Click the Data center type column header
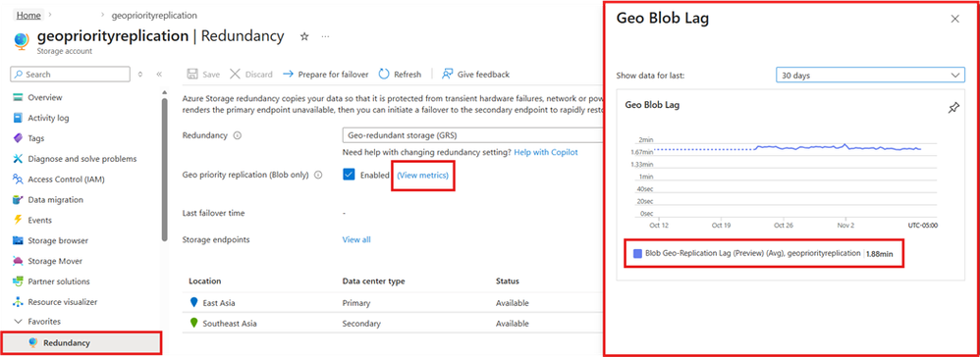The image size is (980, 357). coord(374,281)
